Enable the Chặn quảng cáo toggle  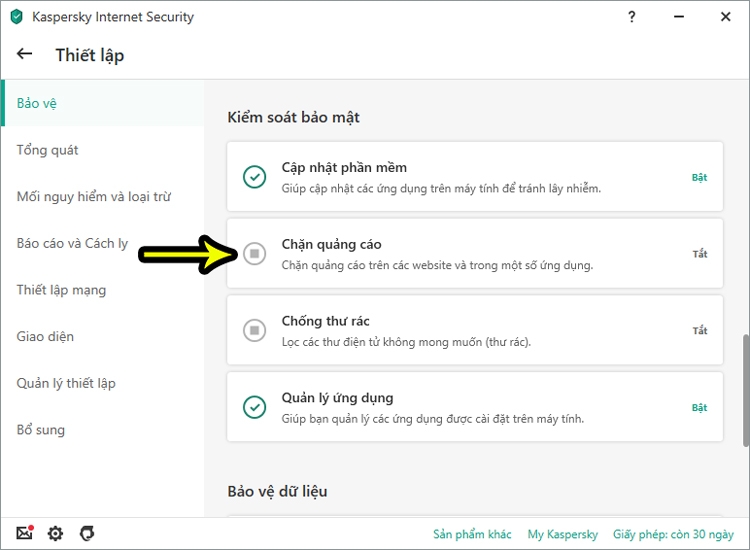[255, 254]
